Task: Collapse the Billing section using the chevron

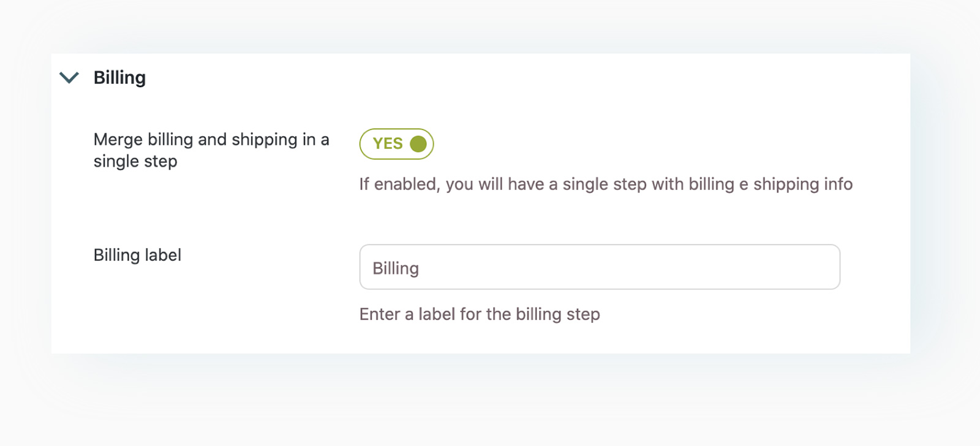Action: pos(70,77)
